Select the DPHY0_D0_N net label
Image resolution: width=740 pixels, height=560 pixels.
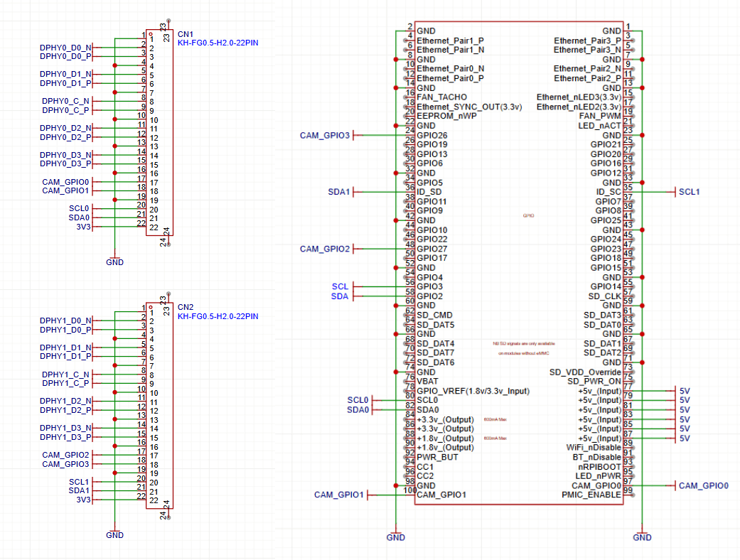coord(65,48)
